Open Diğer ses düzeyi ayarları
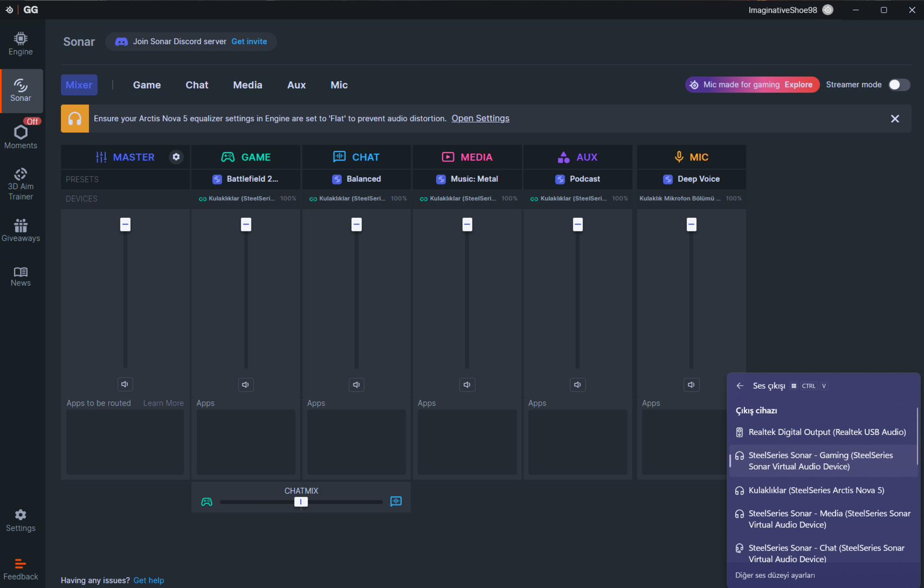Screen dimensions: 924x588 click(775, 575)
